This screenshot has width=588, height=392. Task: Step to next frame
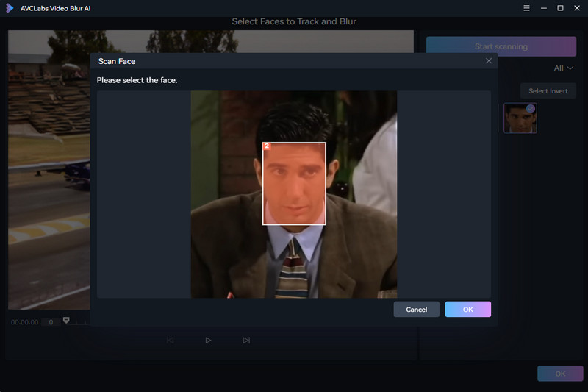246,341
